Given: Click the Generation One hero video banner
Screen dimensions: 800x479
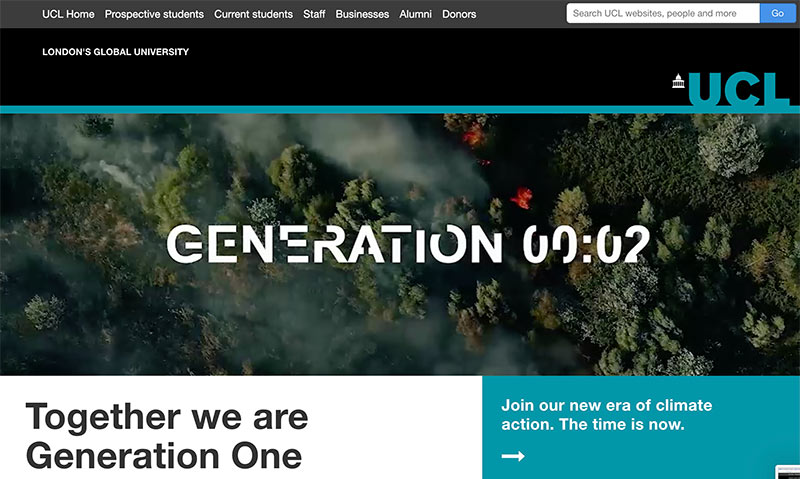Looking at the screenshot, I should [400, 244].
